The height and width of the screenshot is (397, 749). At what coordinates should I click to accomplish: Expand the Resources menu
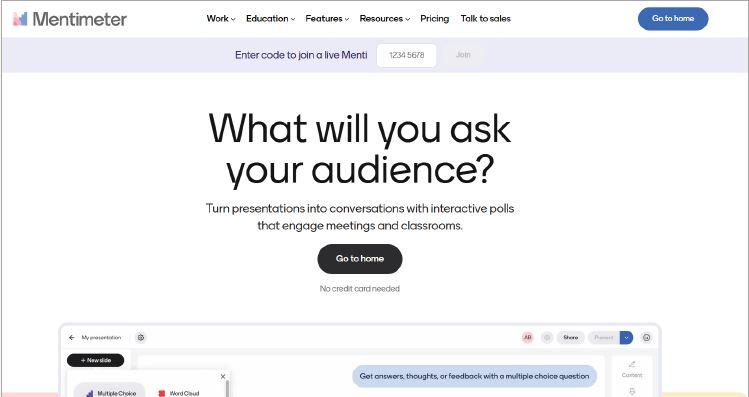tap(385, 19)
